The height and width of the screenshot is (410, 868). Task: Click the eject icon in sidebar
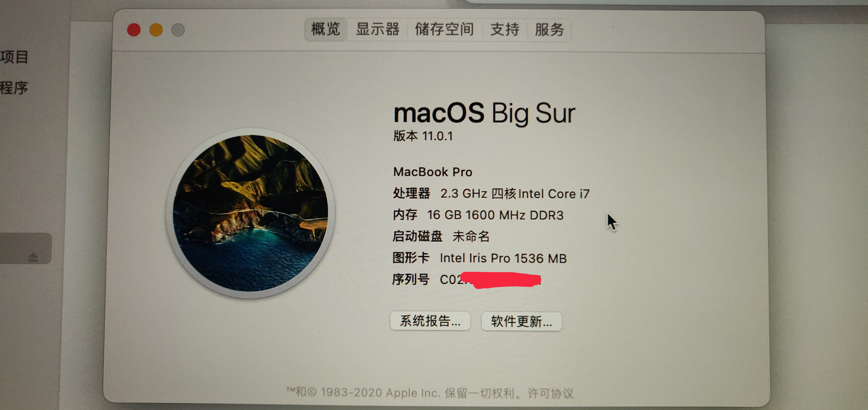tap(33, 257)
